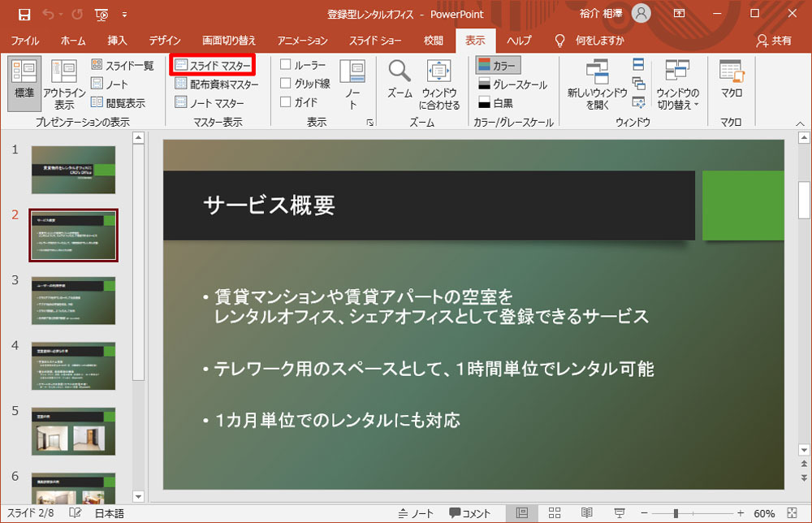Click the zoom slider handle
Screen dimensions: 812x523
(676, 513)
